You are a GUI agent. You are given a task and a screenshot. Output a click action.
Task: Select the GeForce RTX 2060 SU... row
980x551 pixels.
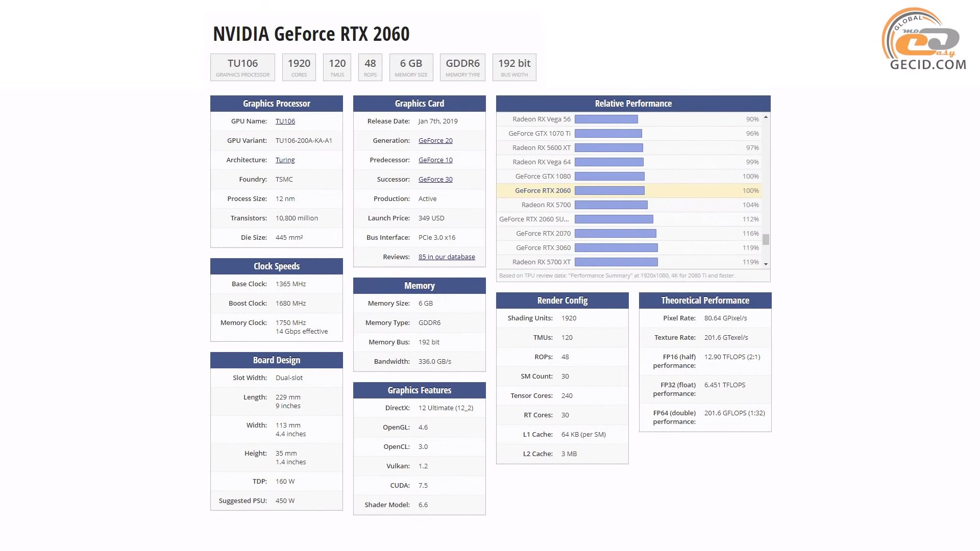point(629,219)
